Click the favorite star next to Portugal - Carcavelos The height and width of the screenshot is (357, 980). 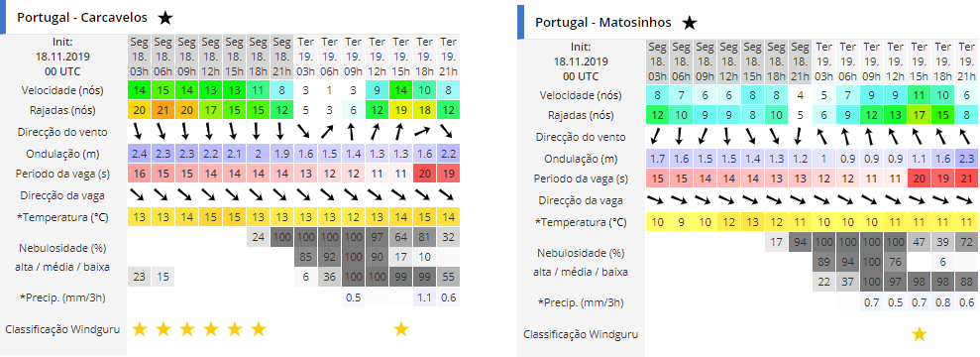tap(165, 18)
